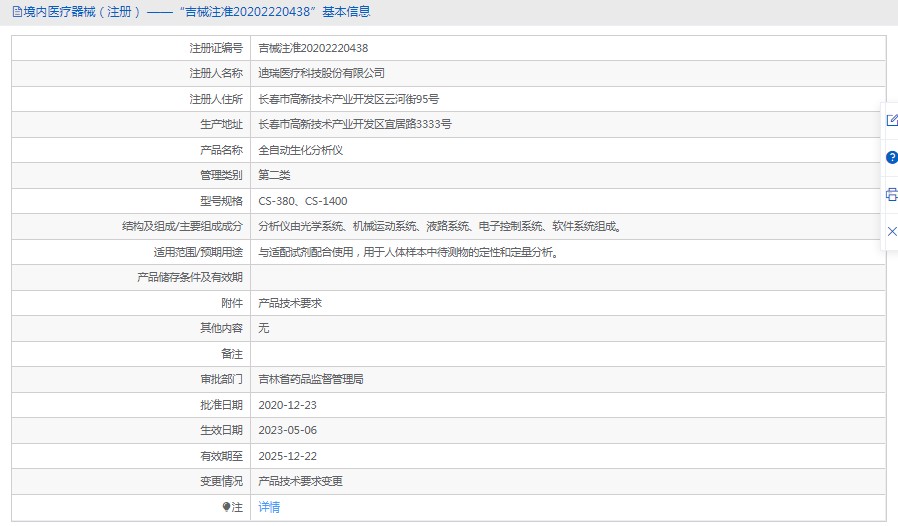Click the 注册人名称 label
This screenshot has height=526, width=898.
(x=216, y=73)
